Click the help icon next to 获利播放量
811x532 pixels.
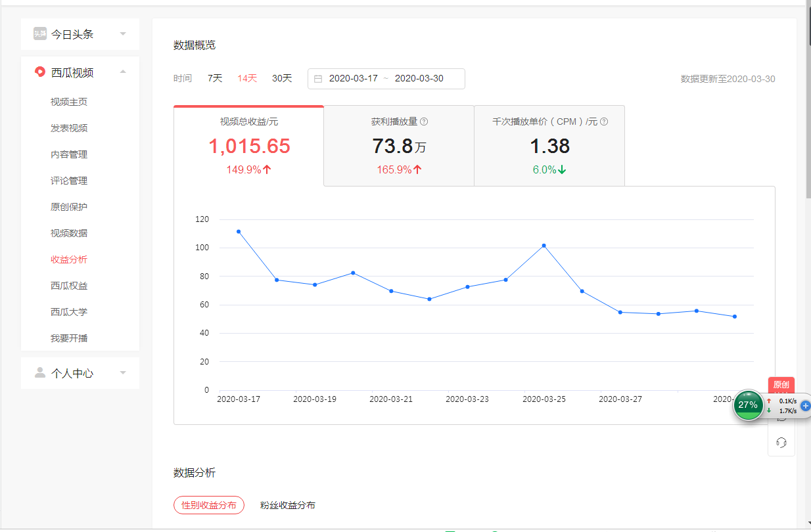click(x=424, y=122)
